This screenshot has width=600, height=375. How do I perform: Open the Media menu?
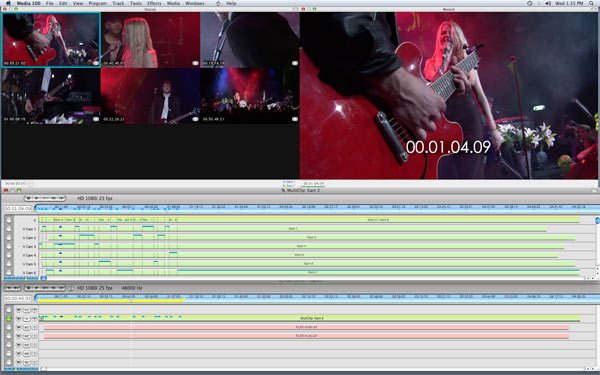173,3
